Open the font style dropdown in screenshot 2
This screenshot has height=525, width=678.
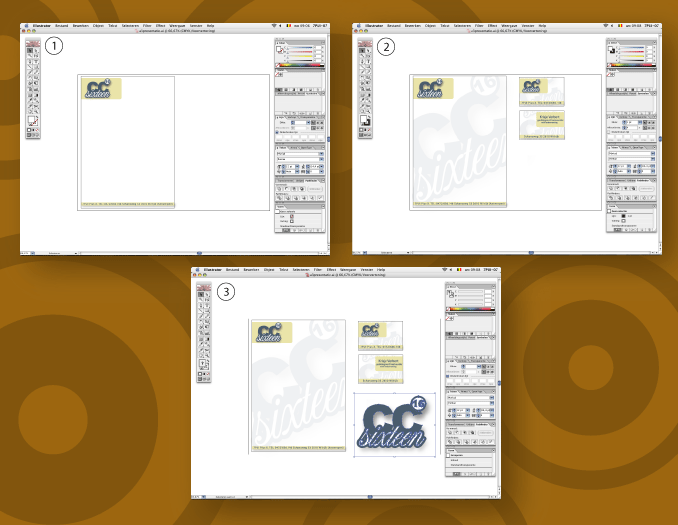(631, 158)
